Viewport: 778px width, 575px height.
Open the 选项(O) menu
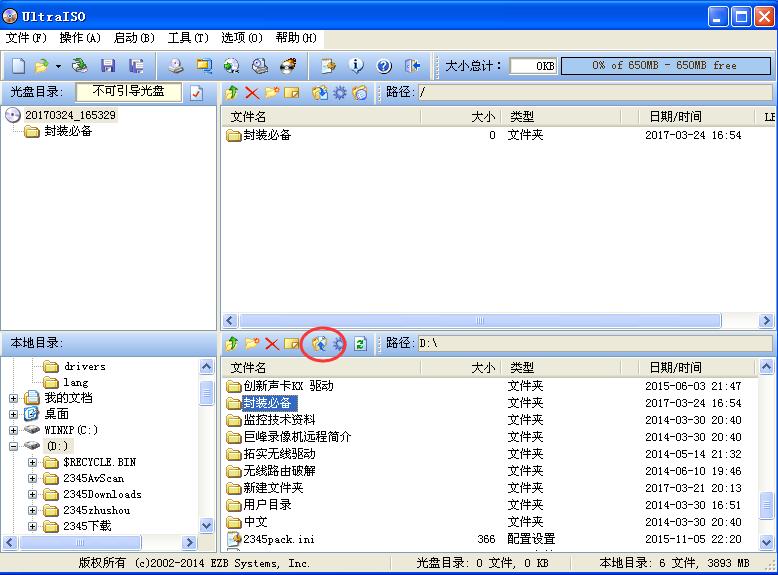(242, 38)
